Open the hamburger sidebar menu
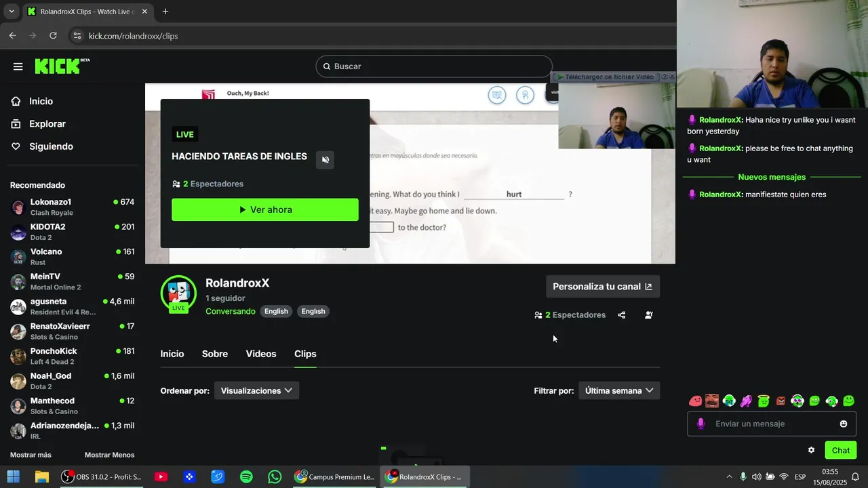The image size is (868, 488). (x=18, y=66)
